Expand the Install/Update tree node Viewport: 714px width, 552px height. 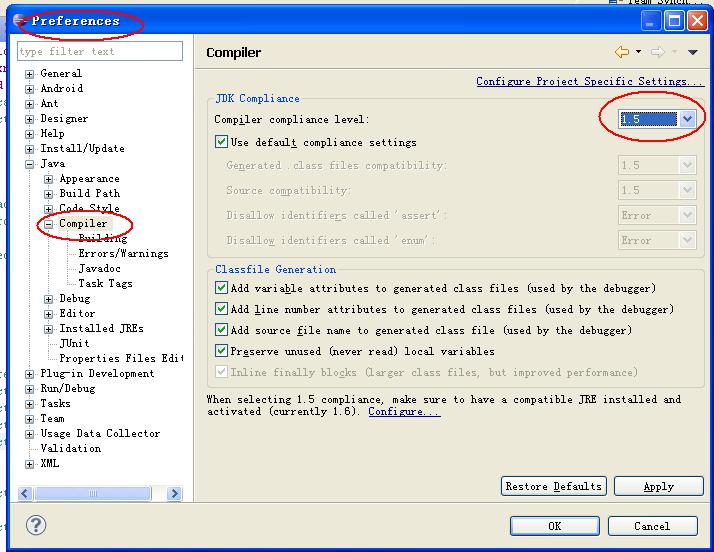click(x=30, y=149)
